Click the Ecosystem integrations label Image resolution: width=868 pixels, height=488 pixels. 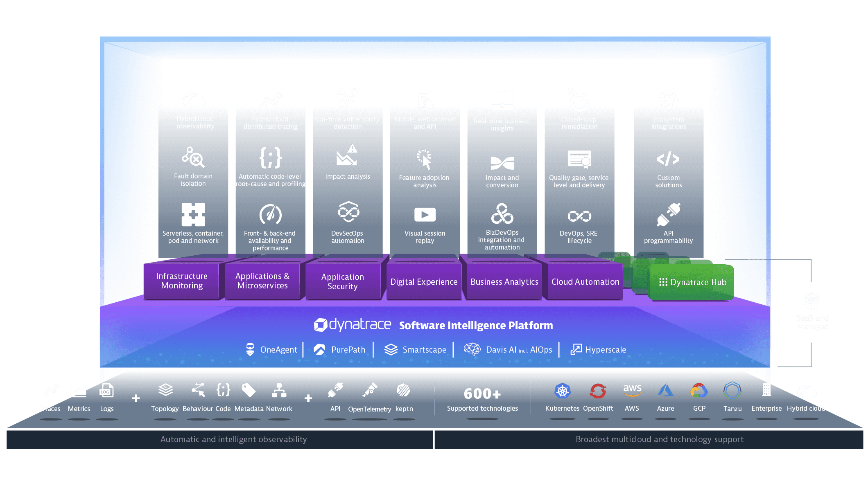click(669, 123)
